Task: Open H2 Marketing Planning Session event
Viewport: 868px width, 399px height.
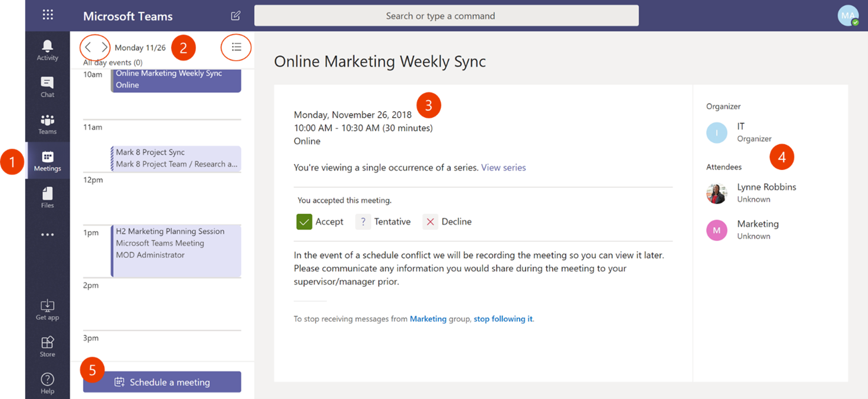Action: (x=176, y=251)
